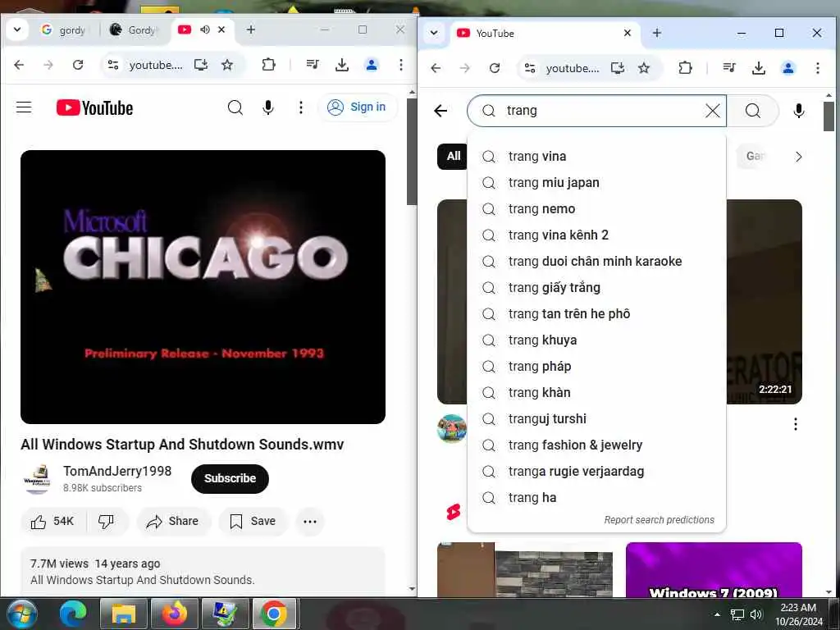Clear the trang search text with X
Screen dimensions: 840x630
(713, 111)
